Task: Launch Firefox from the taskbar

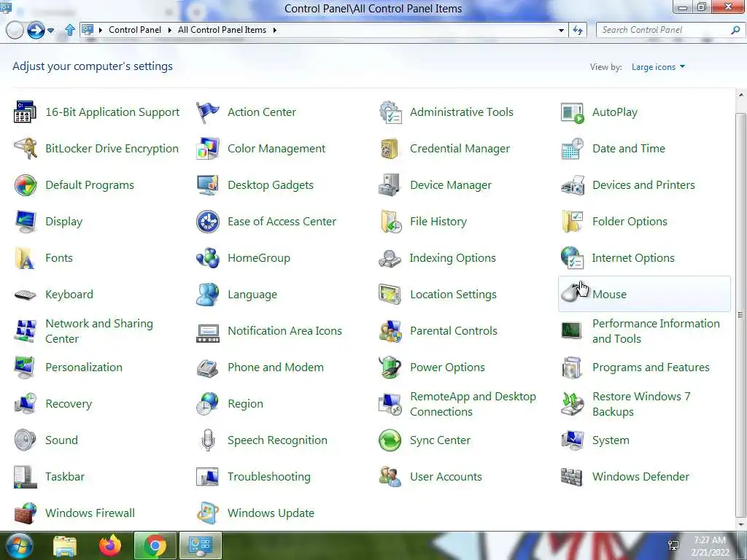Action: pyautogui.click(x=110, y=545)
